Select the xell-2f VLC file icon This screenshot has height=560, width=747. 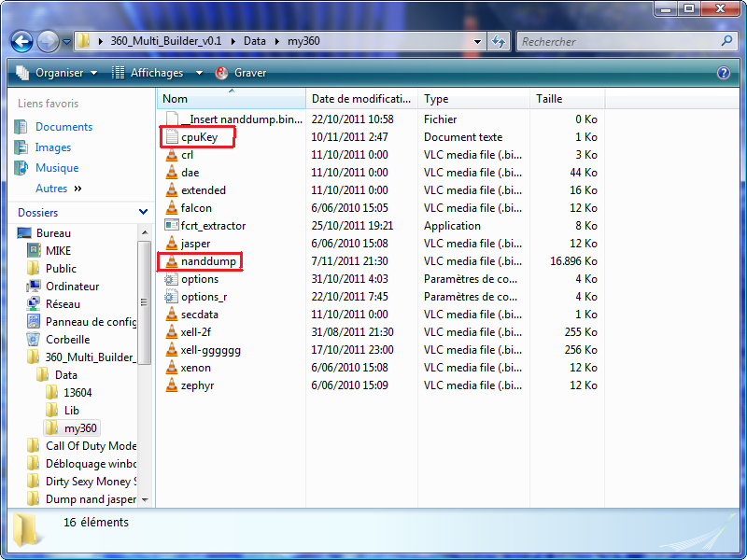(172, 332)
